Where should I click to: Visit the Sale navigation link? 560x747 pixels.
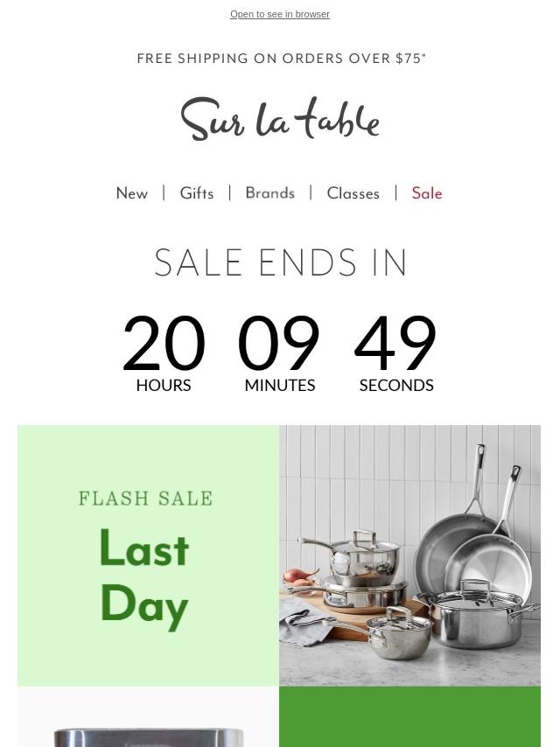(427, 193)
